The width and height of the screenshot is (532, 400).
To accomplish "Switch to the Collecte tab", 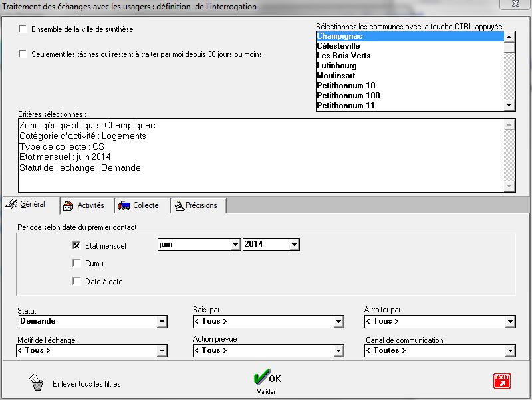I will pyautogui.click(x=141, y=206).
